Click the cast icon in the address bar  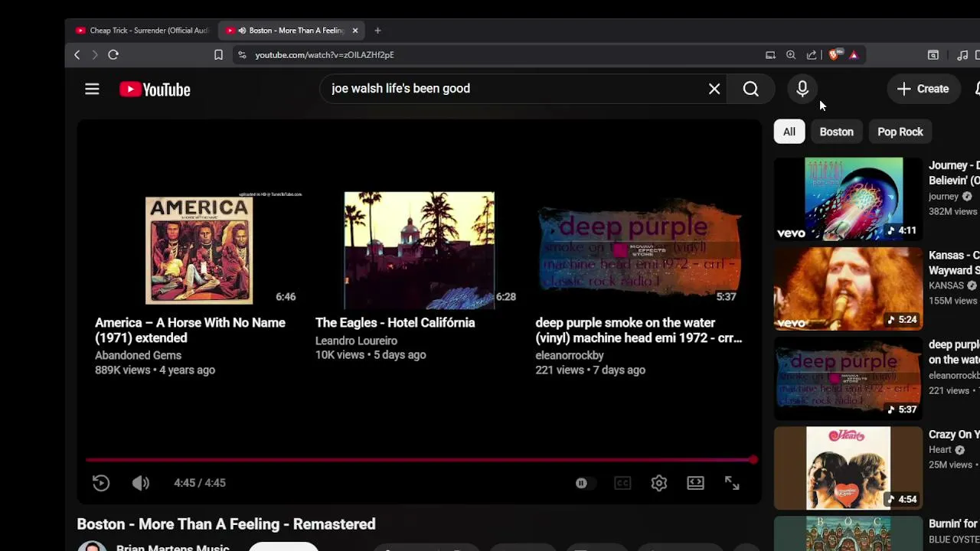[770, 55]
